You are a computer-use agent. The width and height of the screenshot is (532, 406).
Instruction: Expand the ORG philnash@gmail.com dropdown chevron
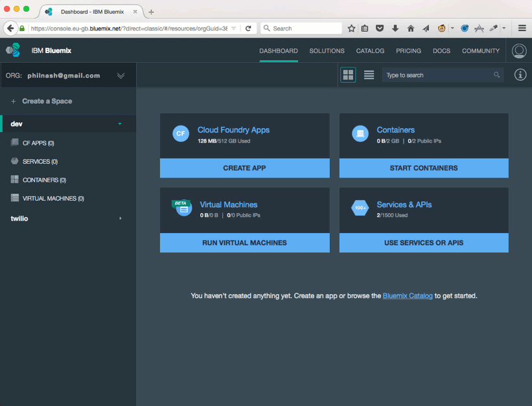point(121,75)
